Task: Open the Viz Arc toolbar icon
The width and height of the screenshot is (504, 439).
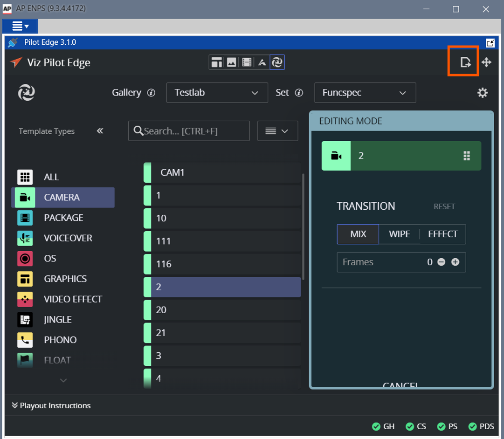Action: pyautogui.click(x=262, y=62)
